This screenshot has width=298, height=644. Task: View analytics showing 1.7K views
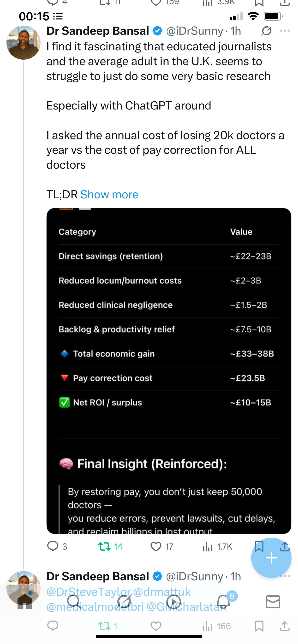[217, 546]
